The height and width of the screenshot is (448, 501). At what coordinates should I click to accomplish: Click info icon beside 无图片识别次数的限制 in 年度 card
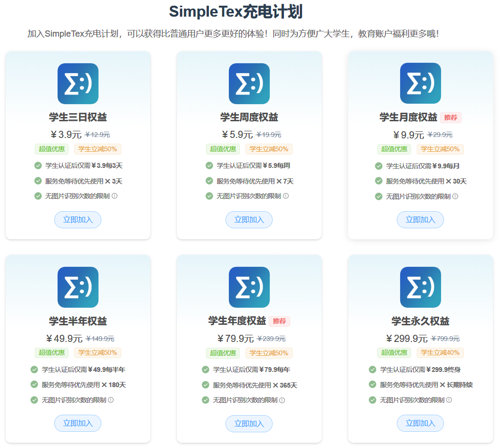coord(282,400)
